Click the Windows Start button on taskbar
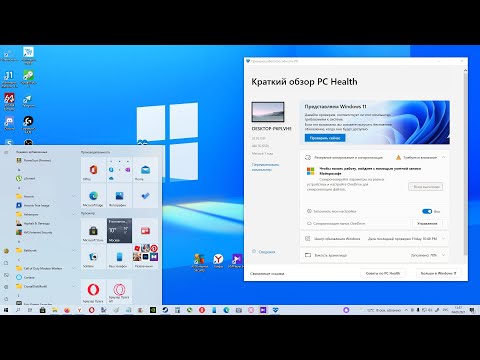The height and width of the screenshot is (360, 480). [6, 310]
